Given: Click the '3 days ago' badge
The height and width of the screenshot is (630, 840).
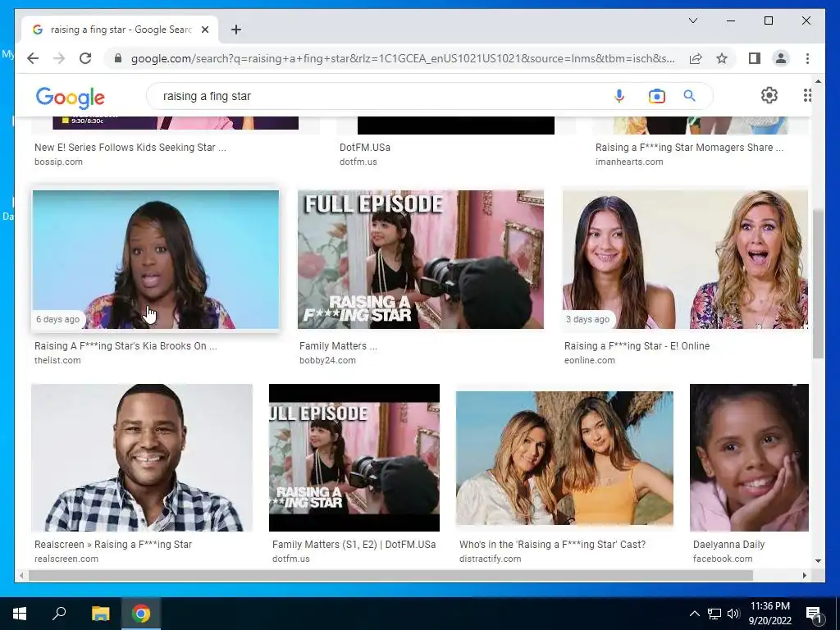Looking at the screenshot, I should coord(587,319).
